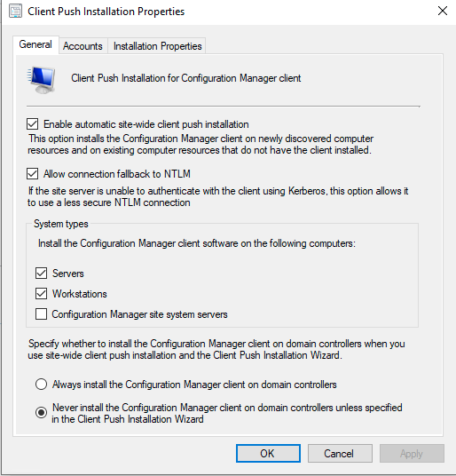Toggle the Workstations checkbox
Screen dimensions: 456x476
coord(41,294)
